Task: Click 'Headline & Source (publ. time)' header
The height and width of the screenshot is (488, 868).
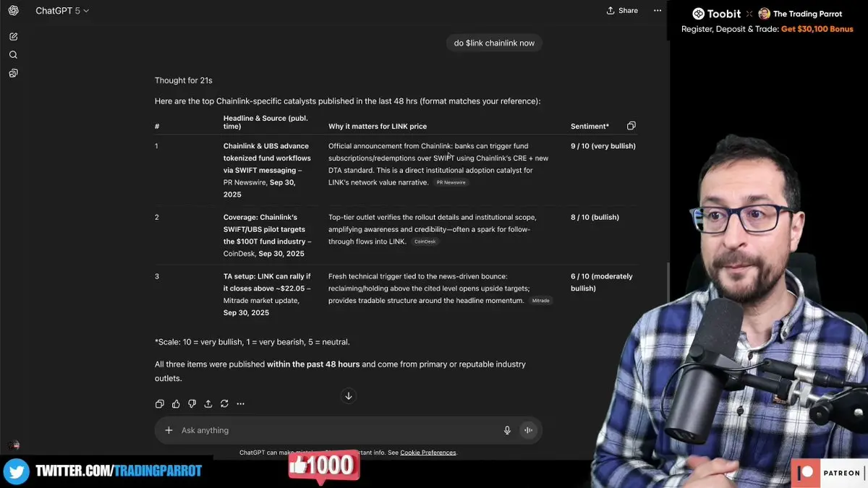Action: [265, 122]
